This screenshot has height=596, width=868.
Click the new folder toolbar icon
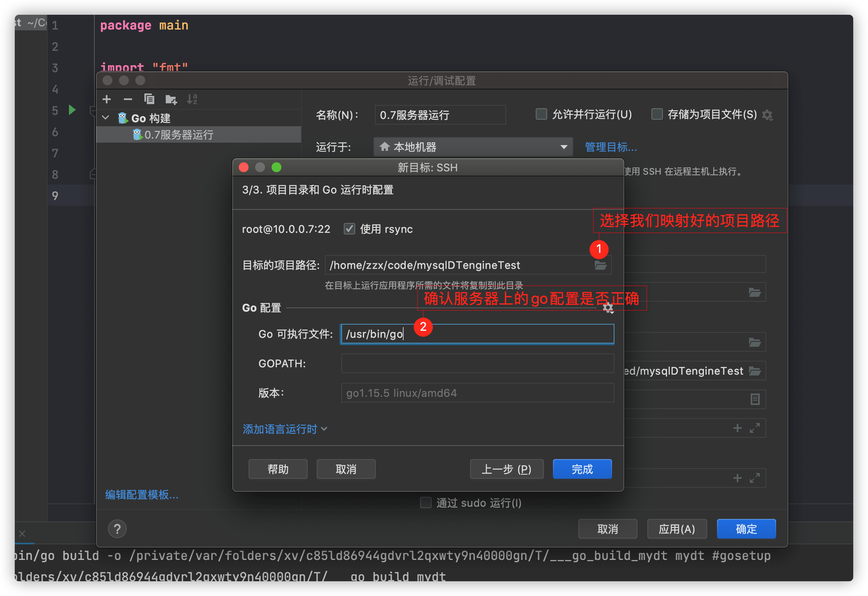171,99
